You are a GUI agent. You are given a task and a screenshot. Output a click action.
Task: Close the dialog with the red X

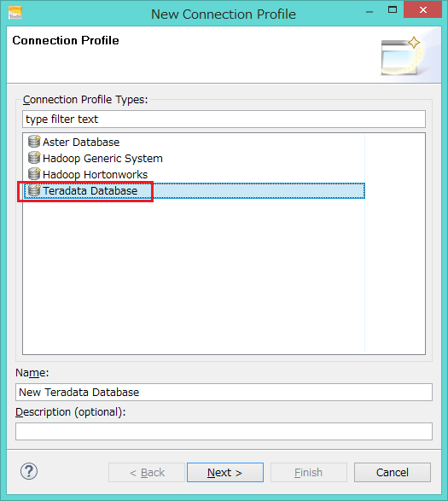coord(422,9)
